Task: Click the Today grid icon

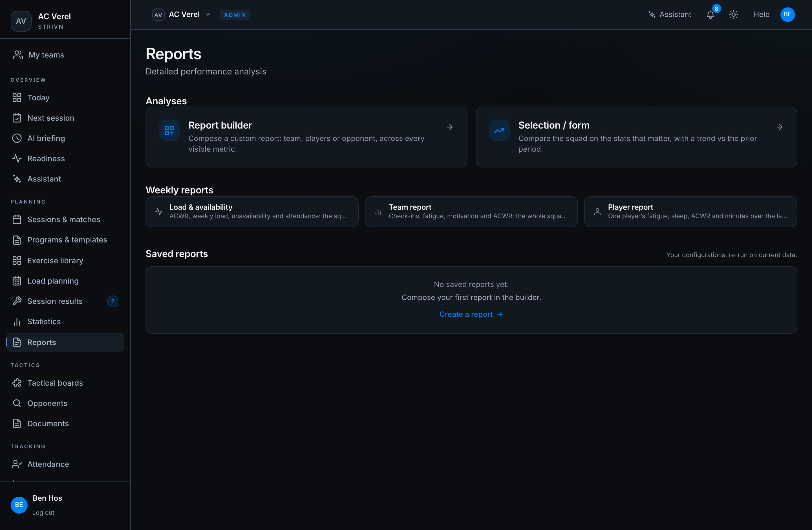Action: pos(17,98)
